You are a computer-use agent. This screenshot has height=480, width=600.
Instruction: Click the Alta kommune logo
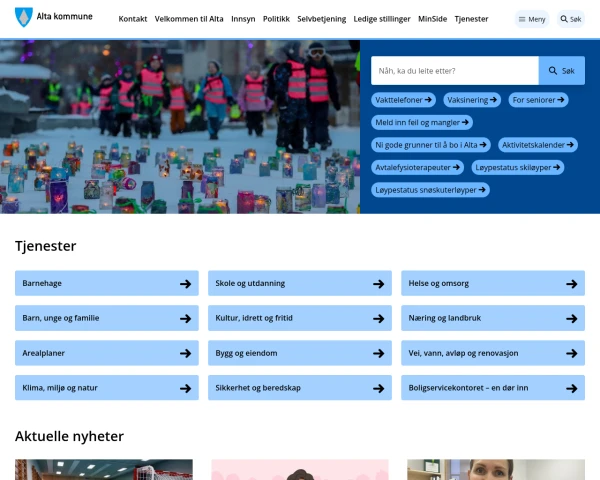[55, 18]
